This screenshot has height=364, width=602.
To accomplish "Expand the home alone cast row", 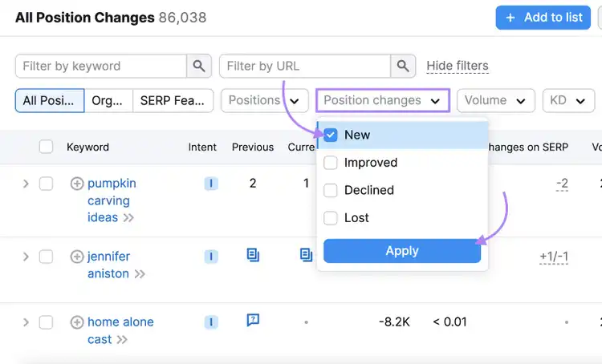I will pyautogui.click(x=26, y=322).
